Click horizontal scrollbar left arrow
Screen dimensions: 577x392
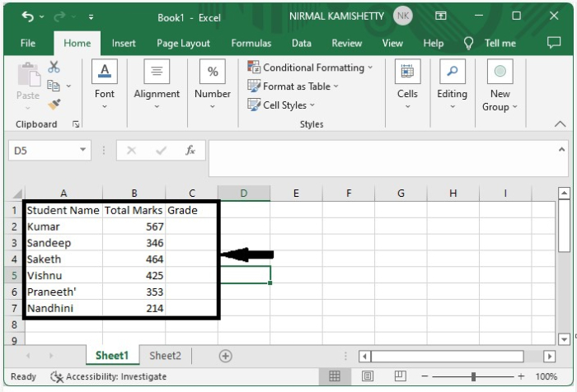click(x=364, y=356)
